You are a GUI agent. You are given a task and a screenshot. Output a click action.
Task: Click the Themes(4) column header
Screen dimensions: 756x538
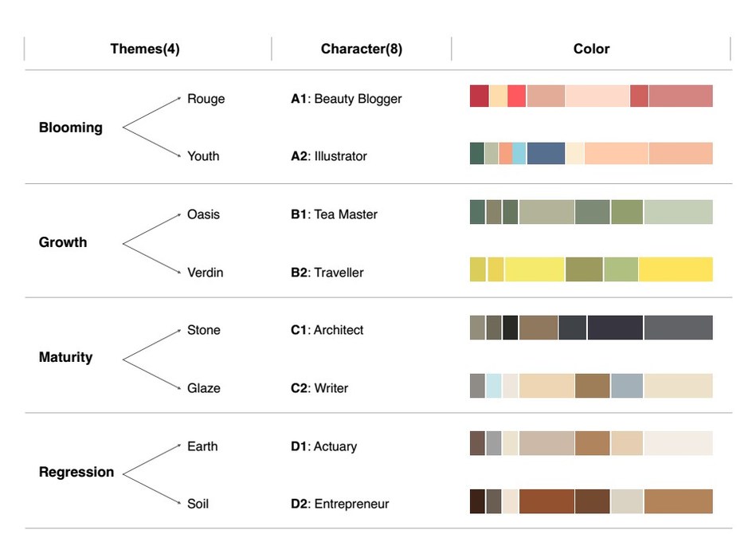pos(145,49)
